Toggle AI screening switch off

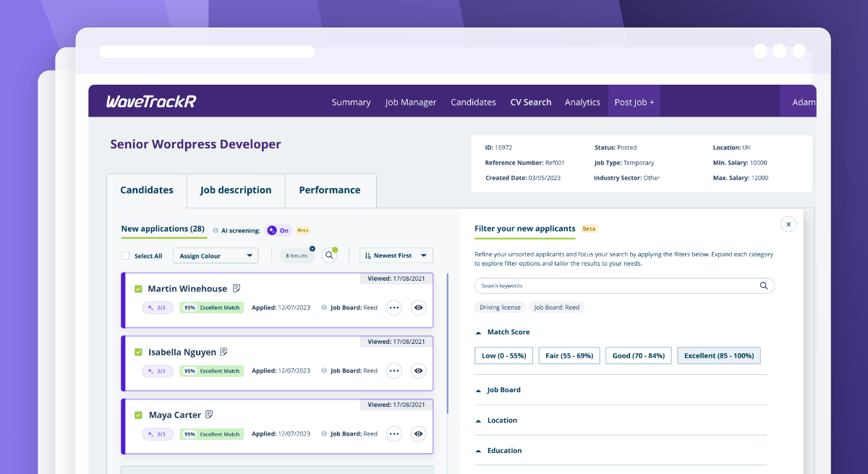pyautogui.click(x=278, y=230)
